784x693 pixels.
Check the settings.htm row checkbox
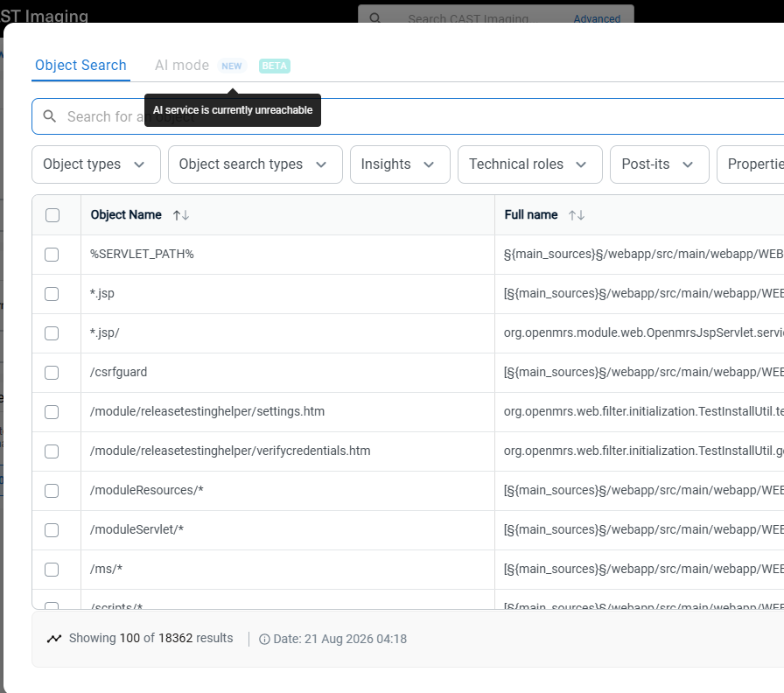[52, 412]
